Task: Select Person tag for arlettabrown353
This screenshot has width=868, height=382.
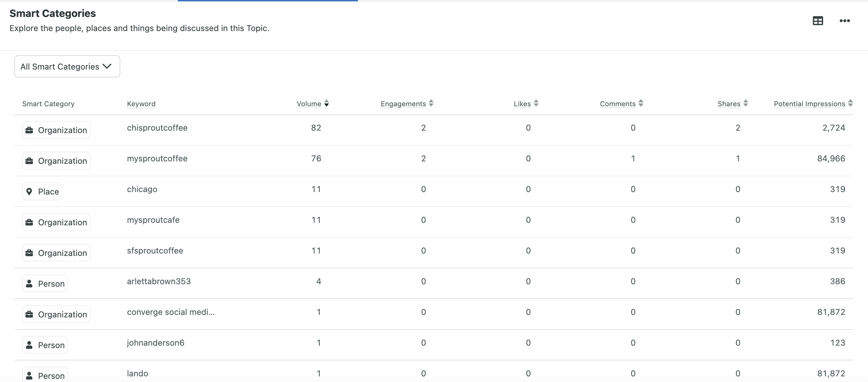Action: click(45, 283)
